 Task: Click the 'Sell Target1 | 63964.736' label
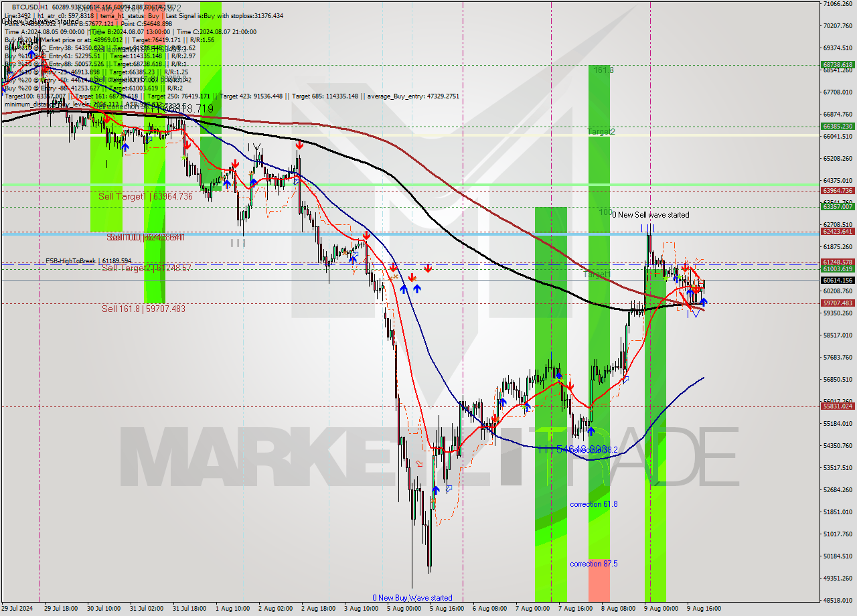pyautogui.click(x=145, y=196)
